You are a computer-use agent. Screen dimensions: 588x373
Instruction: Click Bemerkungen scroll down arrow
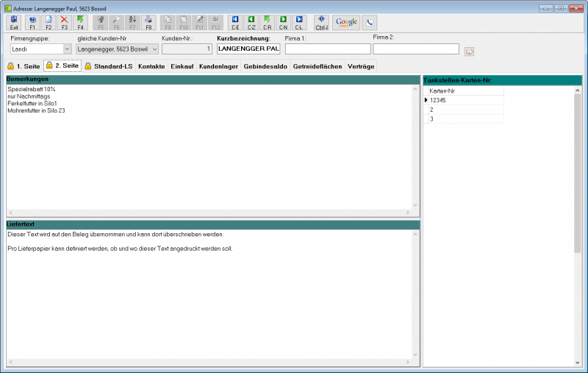tap(415, 205)
